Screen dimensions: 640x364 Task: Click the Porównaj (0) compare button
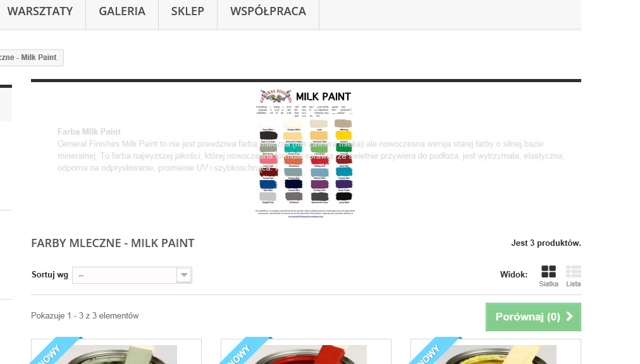533,317
